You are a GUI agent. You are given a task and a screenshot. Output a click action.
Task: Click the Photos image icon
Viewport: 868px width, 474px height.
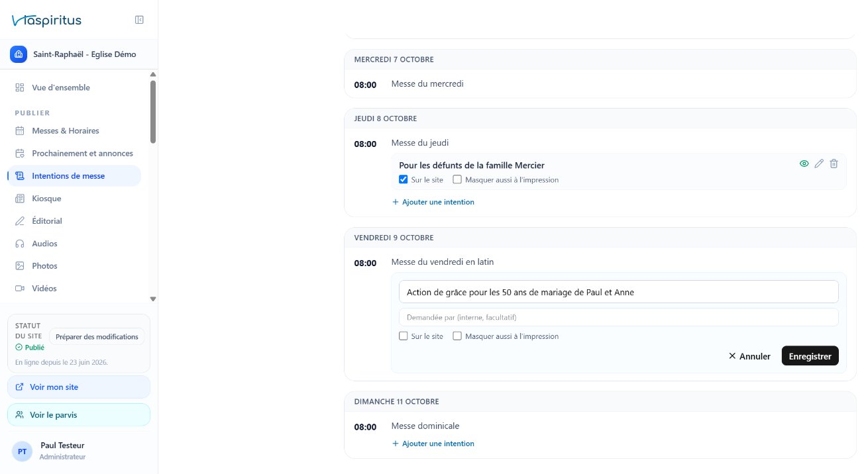tap(20, 266)
